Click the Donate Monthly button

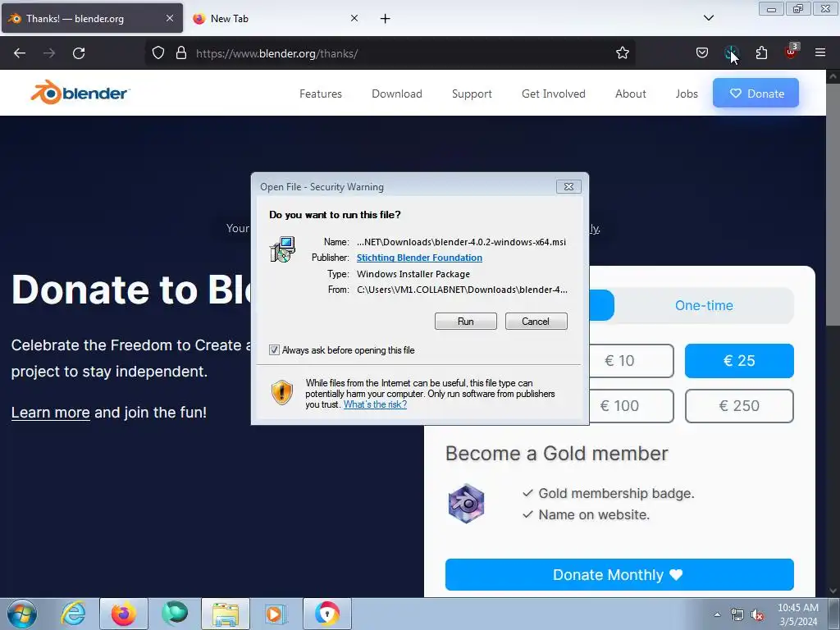pyautogui.click(x=619, y=575)
